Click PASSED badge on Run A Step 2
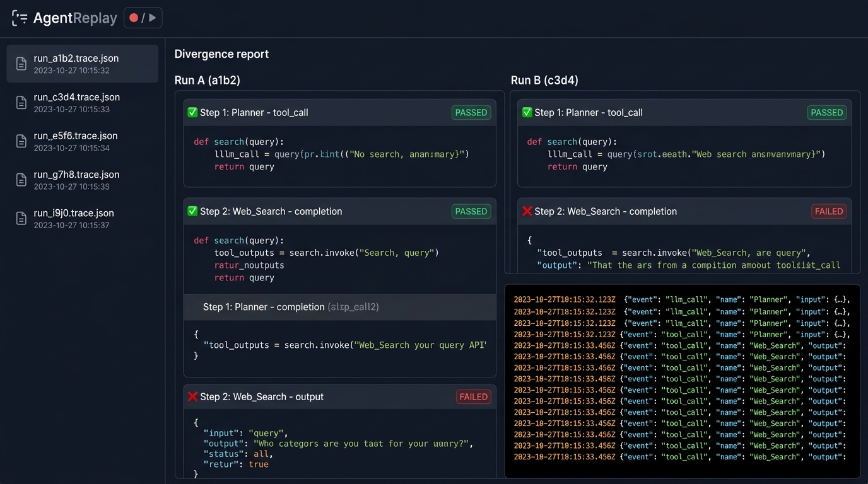Image resolution: width=868 pixels, height=484 pixels. tap(471, 211)
